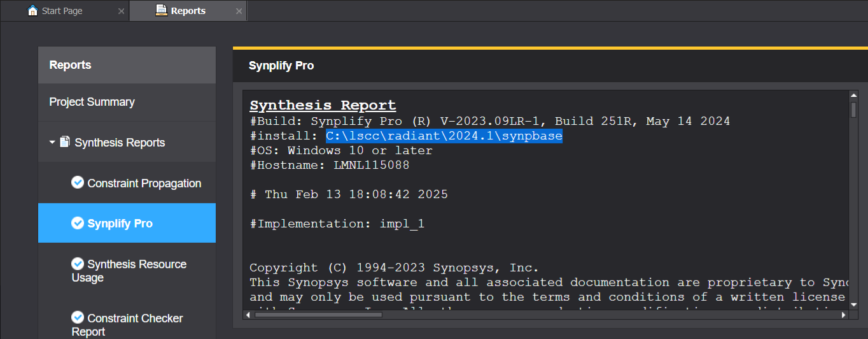Click the vertical scrollbar down arrow
Screen dimensions: 868x339
click(x=853, y=306)
